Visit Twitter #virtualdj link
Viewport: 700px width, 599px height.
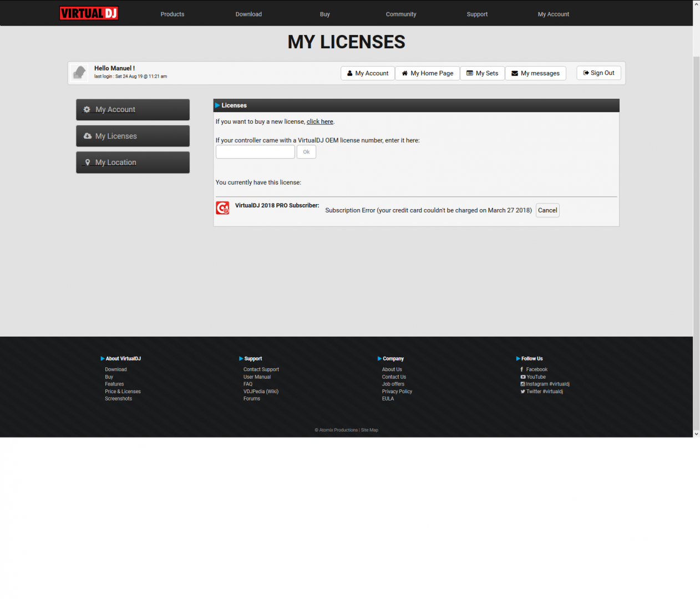tap(542, 392)
